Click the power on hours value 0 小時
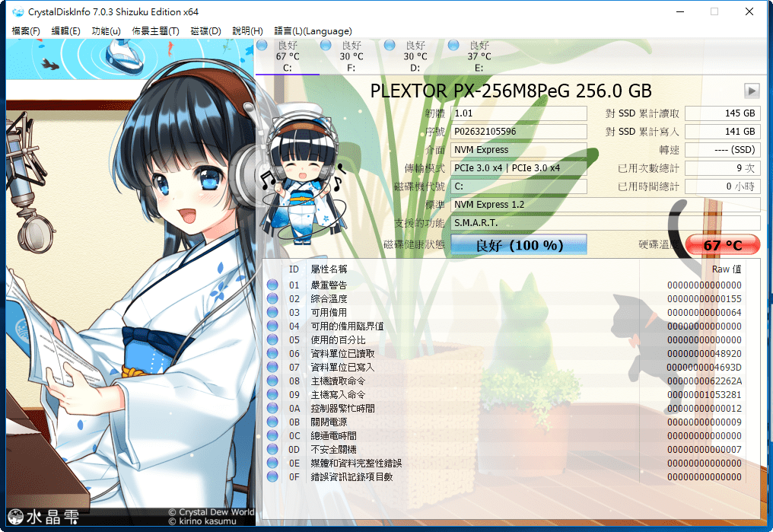The height and width of the screenshot is (532, 773). coord(723,186)
